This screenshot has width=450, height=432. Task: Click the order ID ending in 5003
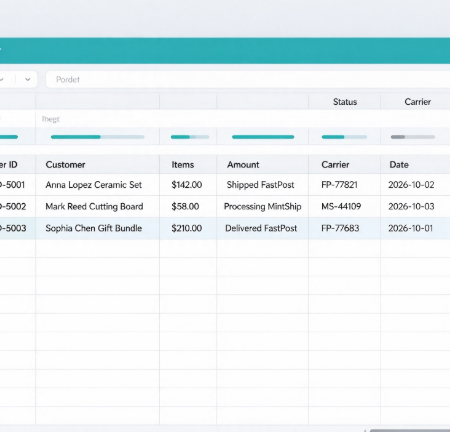[13, 228]
